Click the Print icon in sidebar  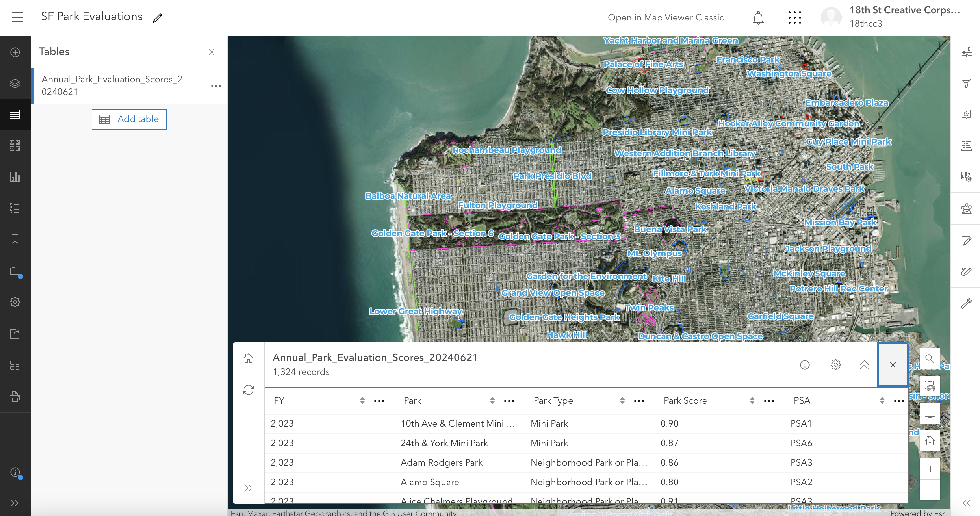click(15, 396)
